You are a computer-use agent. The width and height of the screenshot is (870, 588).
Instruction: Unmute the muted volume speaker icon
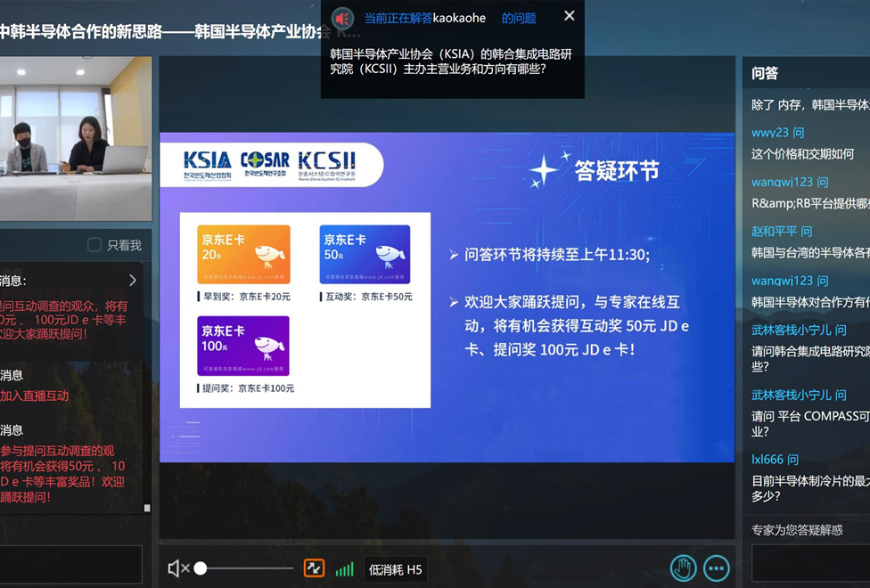[x=178, y=568]
